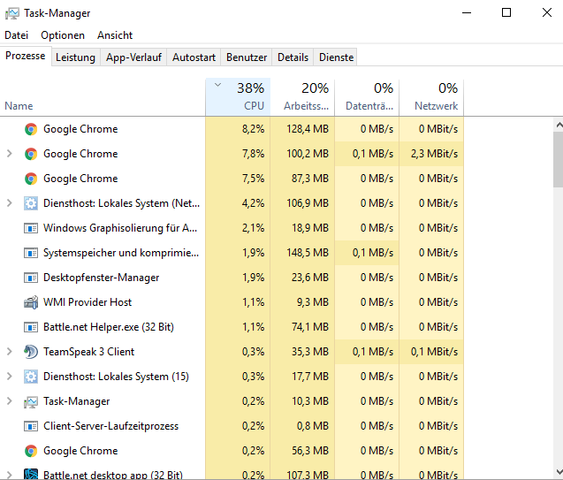Click the Task-Manager title bar icon
The height and width of the screenshot is (480, 563).
pos(12,14)
